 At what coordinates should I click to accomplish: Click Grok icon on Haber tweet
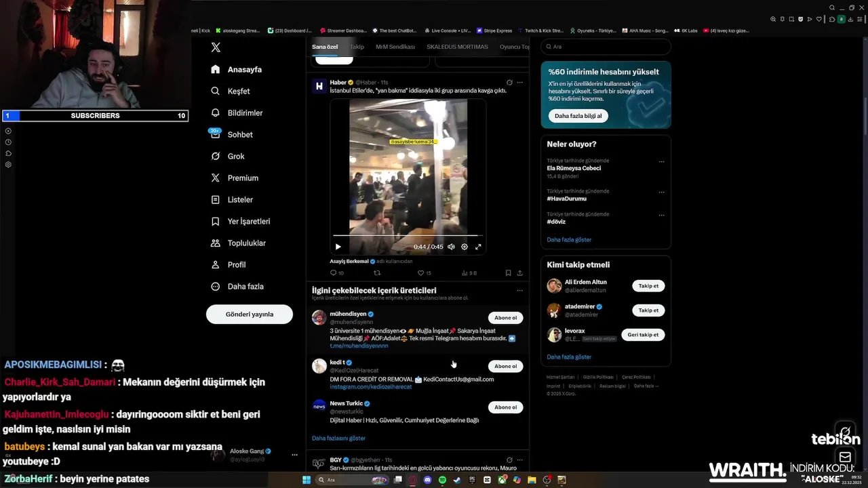(x=509, y=83)
